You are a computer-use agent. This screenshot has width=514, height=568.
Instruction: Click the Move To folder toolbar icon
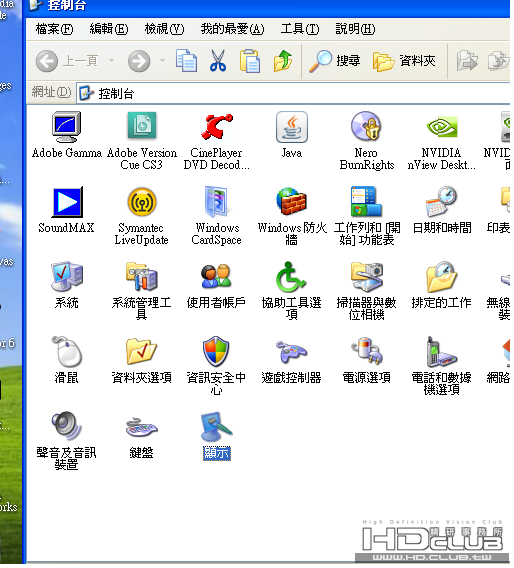coord(467,60)
